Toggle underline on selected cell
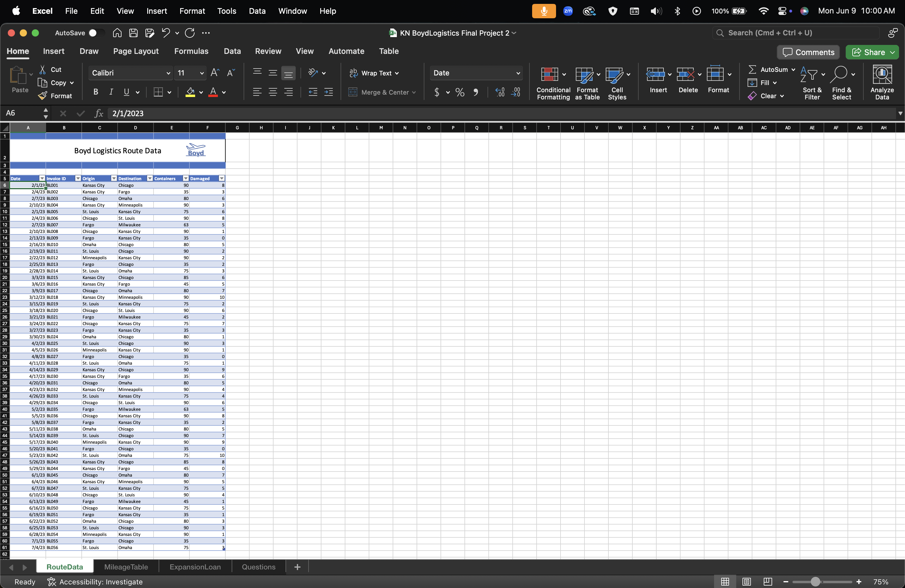This screenshot has width=905, height=588. tap(127, 92)
